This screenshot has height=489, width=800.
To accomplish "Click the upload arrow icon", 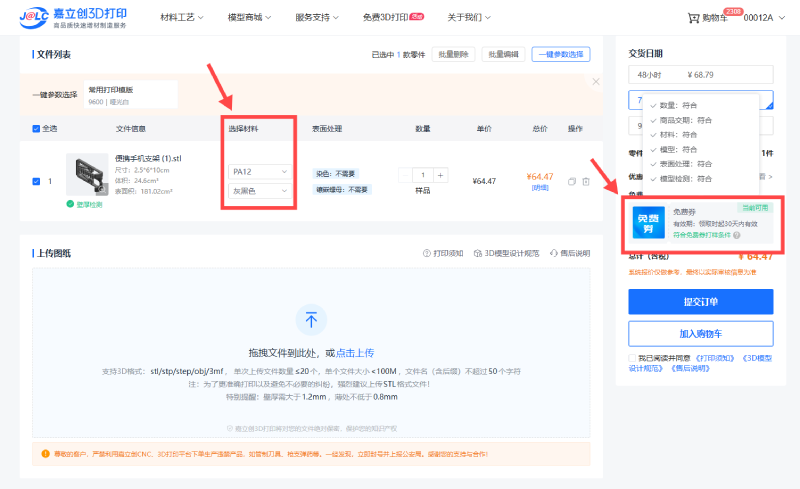I will point(311,320).
